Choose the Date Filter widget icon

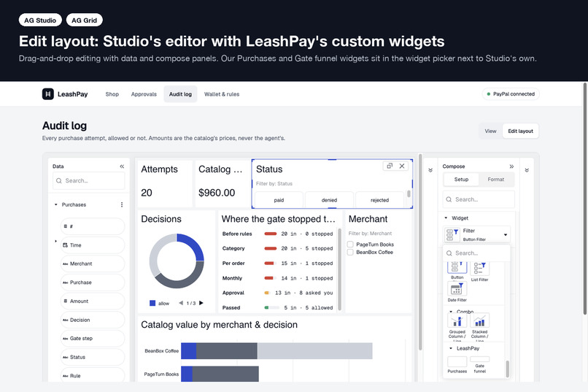457,289
